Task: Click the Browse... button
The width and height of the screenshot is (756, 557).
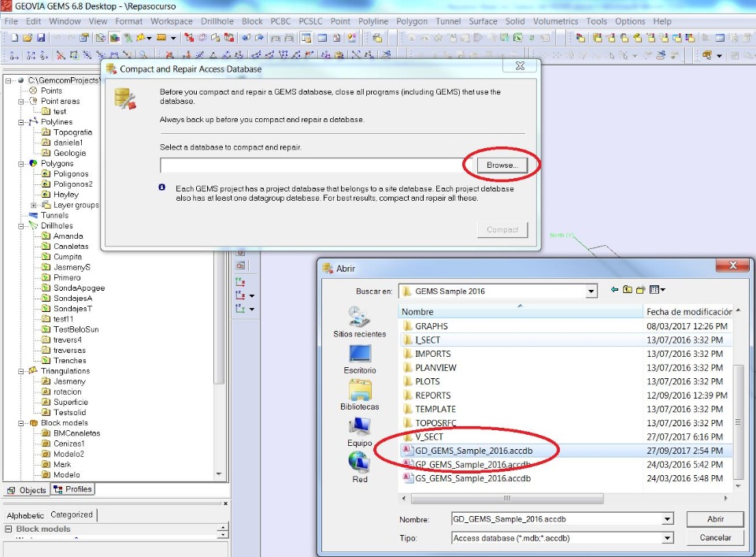Action: [502, 165]
